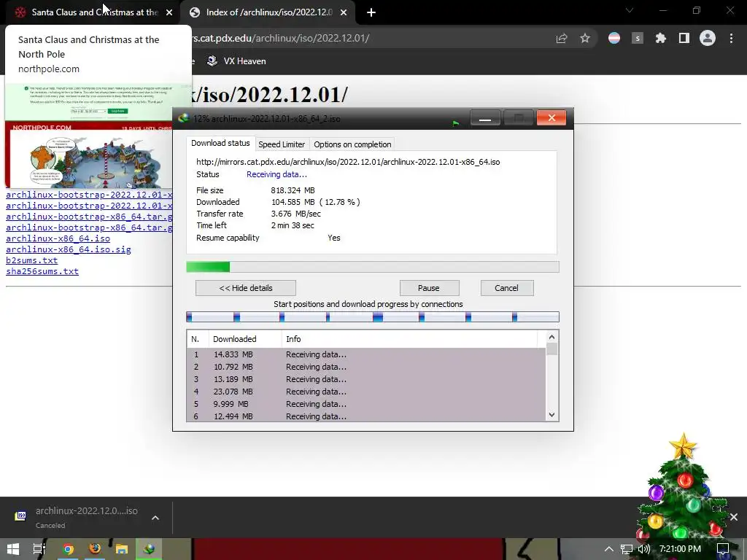Open the VX Heaven bookmark
This screenshot has width=747, height=560.
(236, 61)
